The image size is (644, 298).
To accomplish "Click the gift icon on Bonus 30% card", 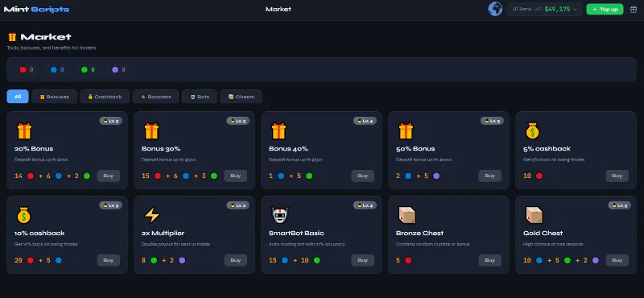I will pyautogui.click(x=151, y=130).
